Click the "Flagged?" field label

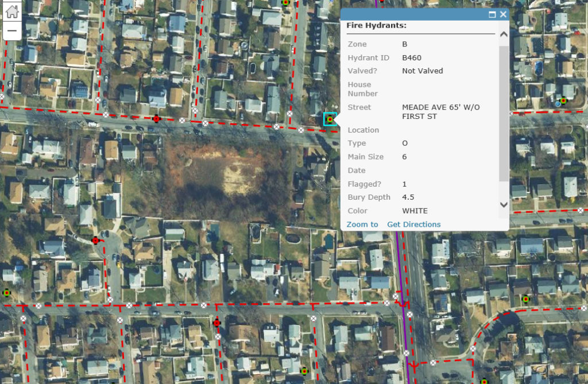(x=365, y=184)
